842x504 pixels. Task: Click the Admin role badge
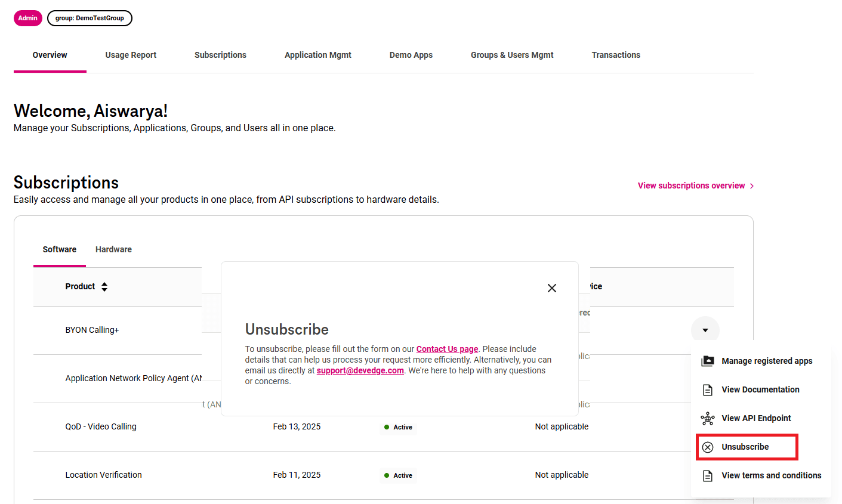[x=27, y=18]
